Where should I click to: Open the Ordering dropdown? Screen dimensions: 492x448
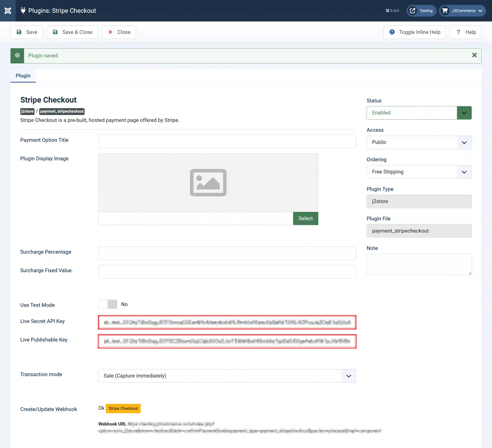[419, 172]
